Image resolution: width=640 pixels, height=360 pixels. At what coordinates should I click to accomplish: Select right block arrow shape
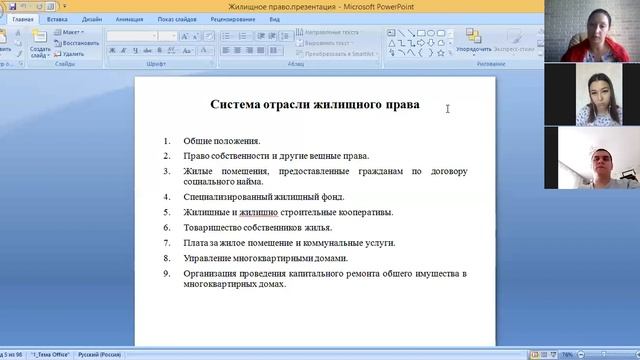pyautogui.click(x=421, y=43)
